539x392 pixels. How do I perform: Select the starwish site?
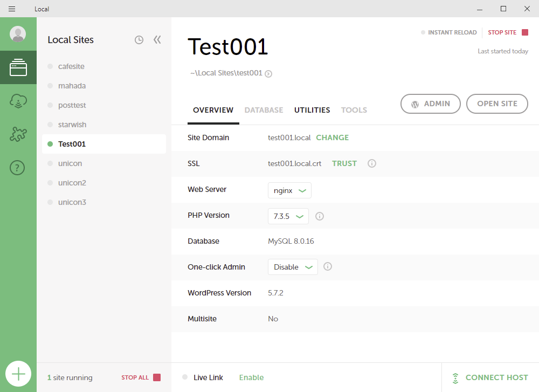(104, 125)
